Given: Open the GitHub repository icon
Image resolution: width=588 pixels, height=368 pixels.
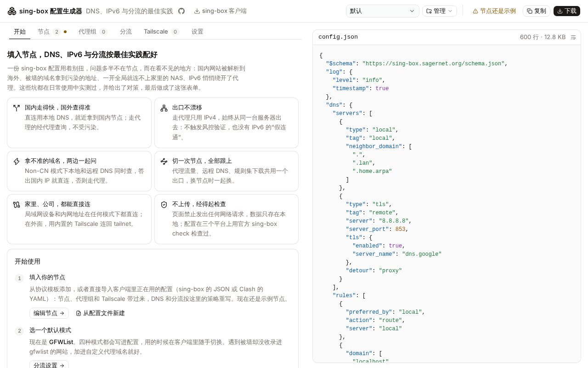Looking at the screenshot, I should [181, 11].
